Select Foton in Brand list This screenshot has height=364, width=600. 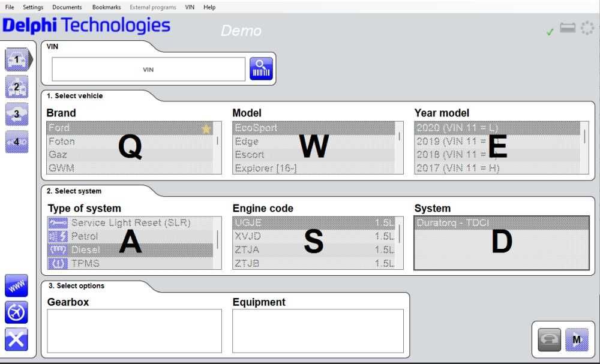pyautogui.click(x=130, y=142)
